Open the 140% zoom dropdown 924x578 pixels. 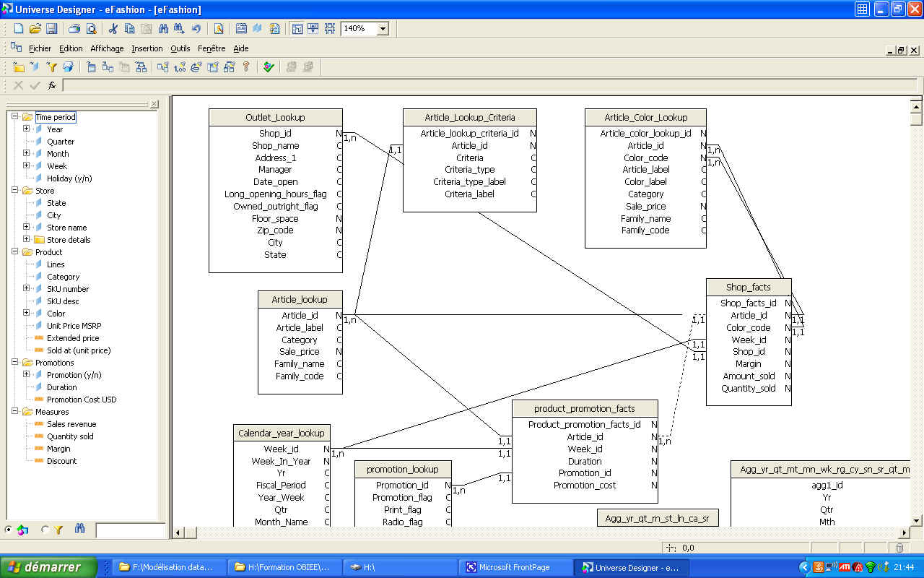click(x=383, y=29)
